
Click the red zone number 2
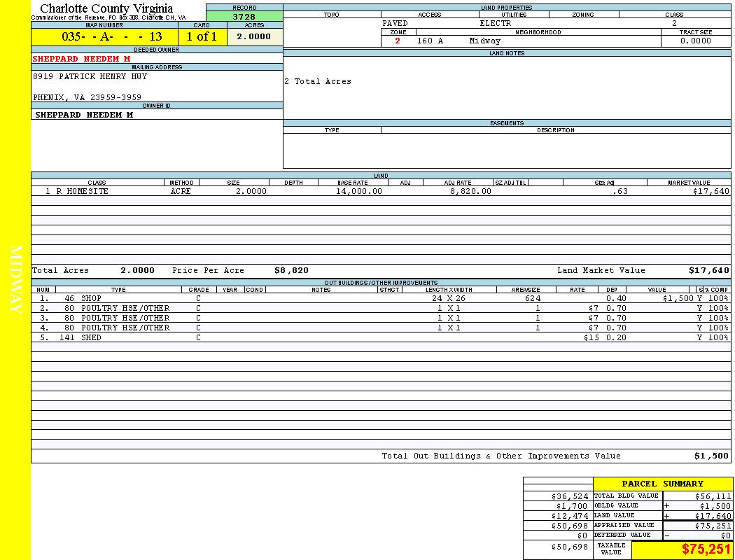[x=398, y=41]
